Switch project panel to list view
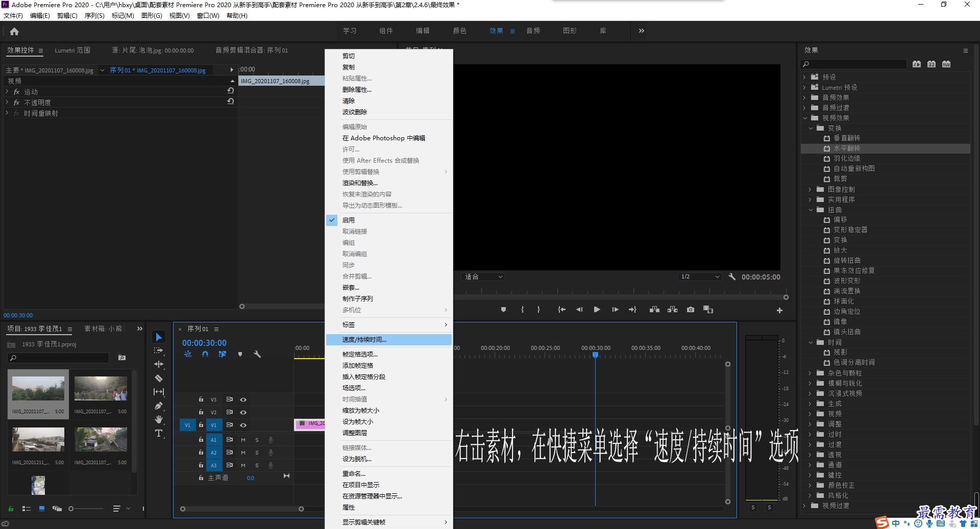Viewport: 980px width, 529px height. (x=27, y=509)
